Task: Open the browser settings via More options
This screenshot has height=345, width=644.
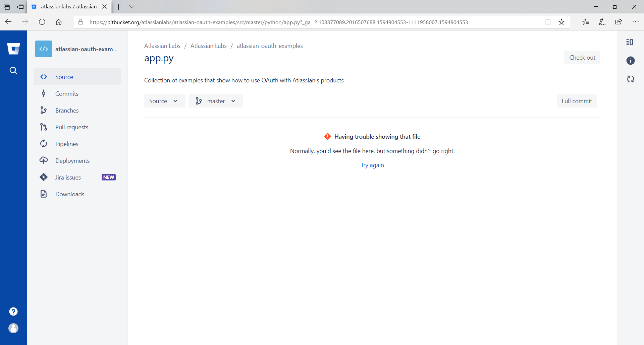Action: [x=636, y=22]
